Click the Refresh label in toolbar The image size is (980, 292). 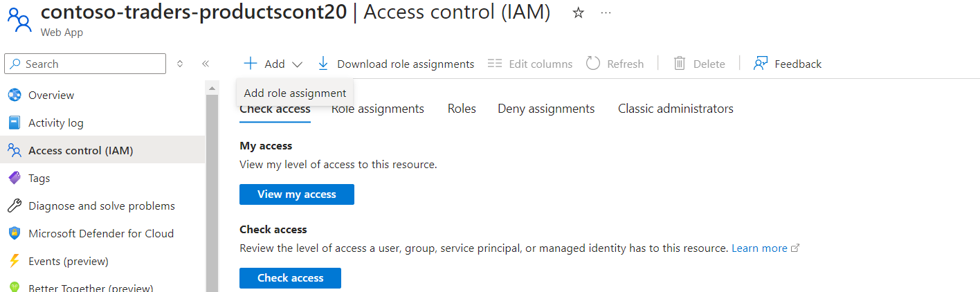click(625, 64)
